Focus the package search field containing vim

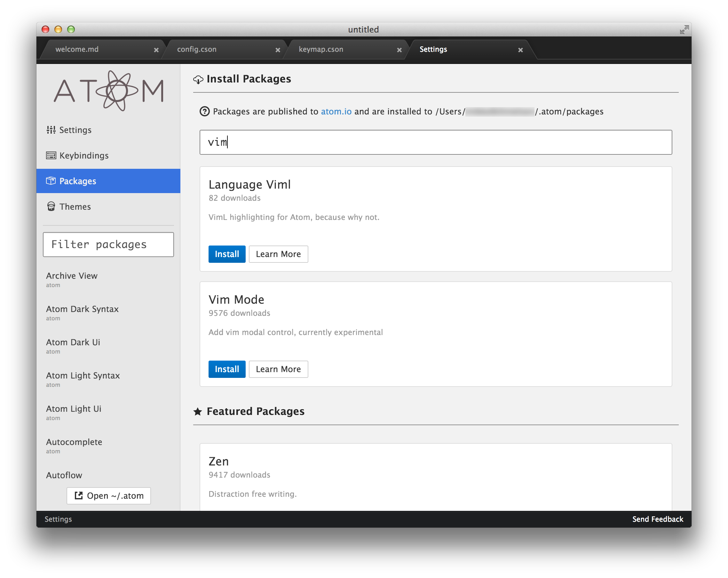[x=436, y=142]
